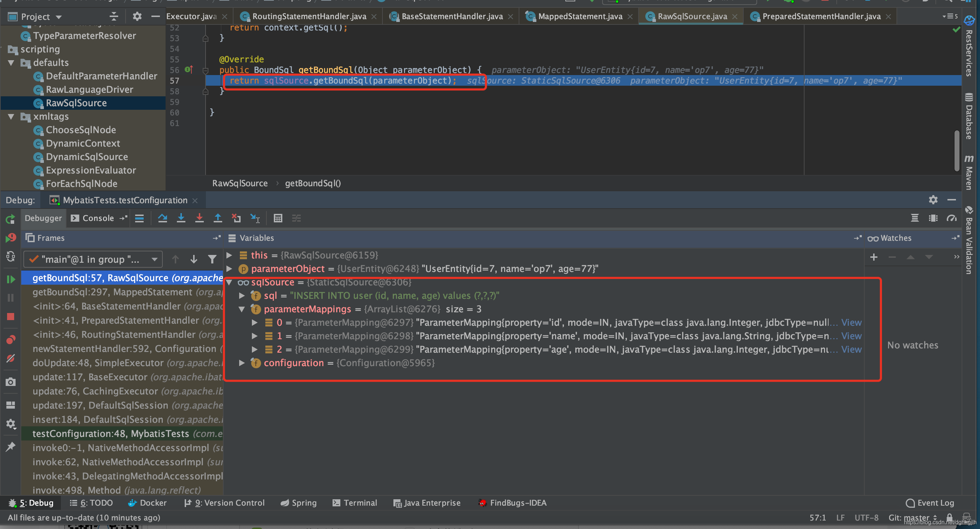The height and width of the screenshot is (529, 980).
Task: Open the Event Log
Action: tap(930, 503)
